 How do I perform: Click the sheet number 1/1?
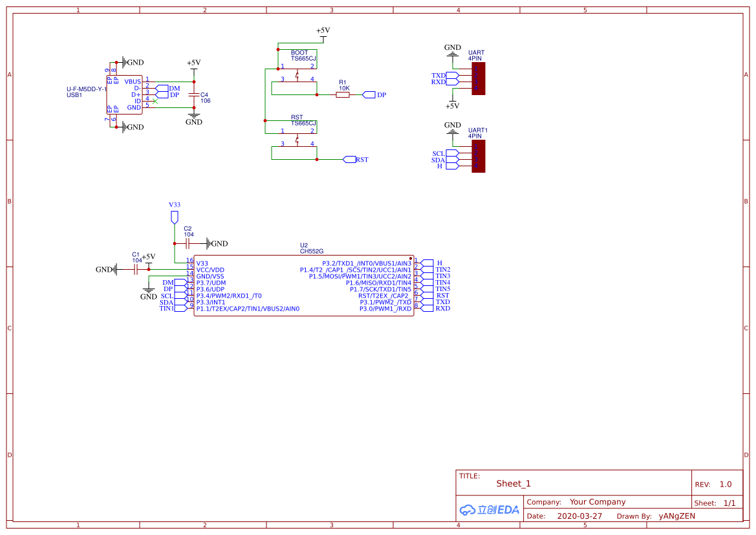pyautogui.click(x=729, y=503)
